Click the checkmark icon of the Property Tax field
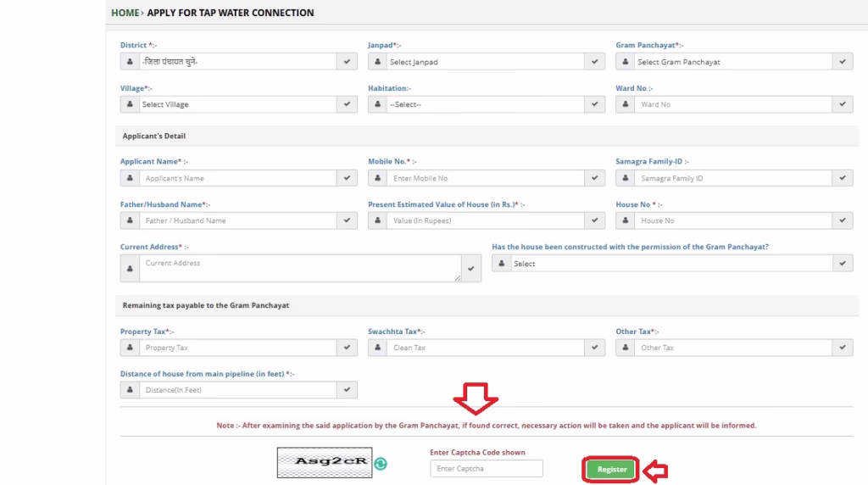The height and width of the screenshot is (485, 868). (x=347, y=348)
